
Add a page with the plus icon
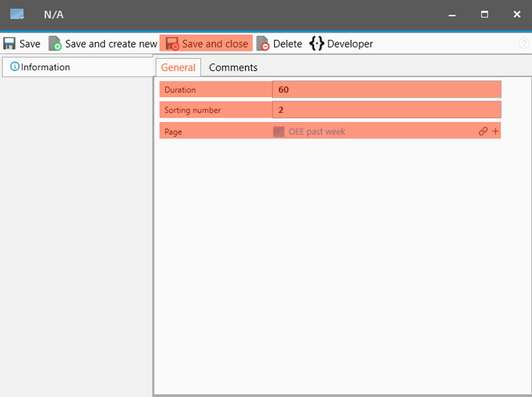[x=495, y=132]
